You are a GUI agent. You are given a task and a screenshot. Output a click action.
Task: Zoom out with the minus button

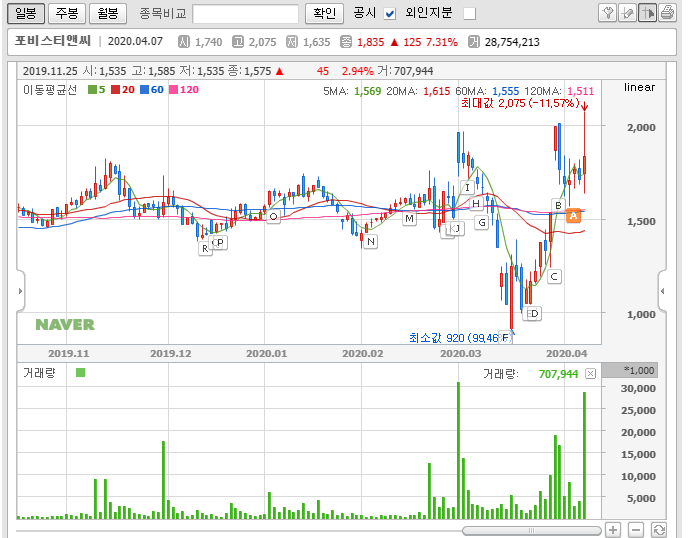tap(636, 530)
